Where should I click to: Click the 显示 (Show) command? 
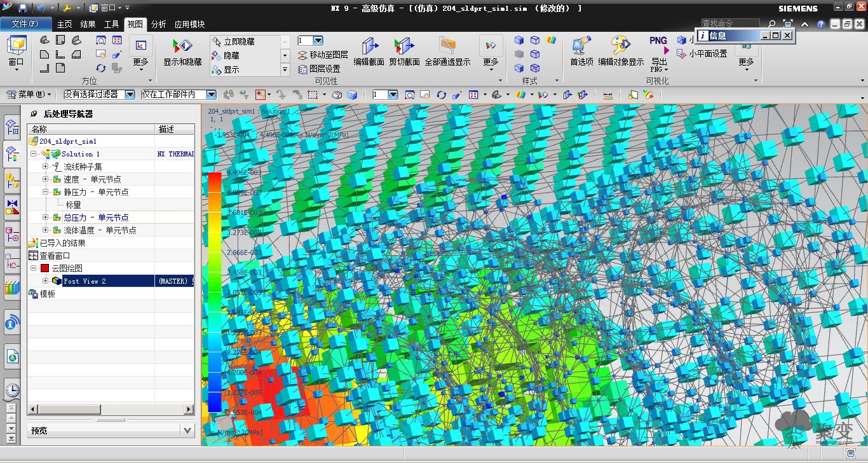coord(226,69)
